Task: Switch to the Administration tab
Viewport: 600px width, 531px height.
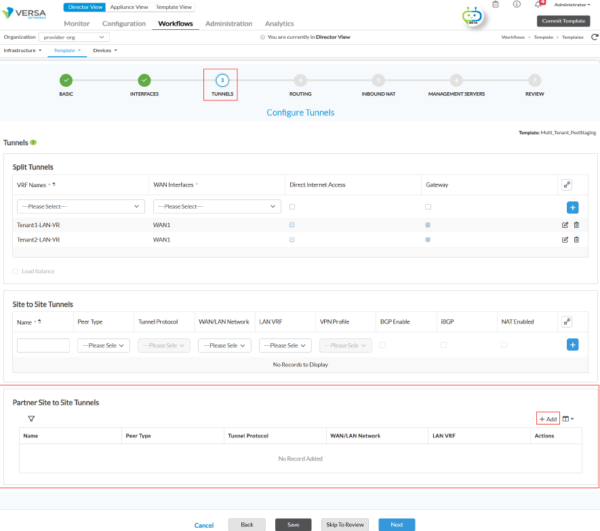Action: point(229,24)
